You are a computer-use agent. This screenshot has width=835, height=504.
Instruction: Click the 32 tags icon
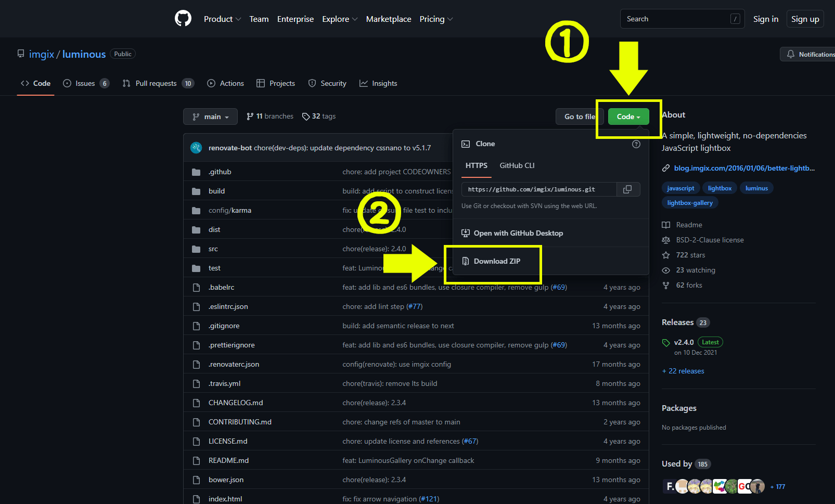tap(306, 117)
